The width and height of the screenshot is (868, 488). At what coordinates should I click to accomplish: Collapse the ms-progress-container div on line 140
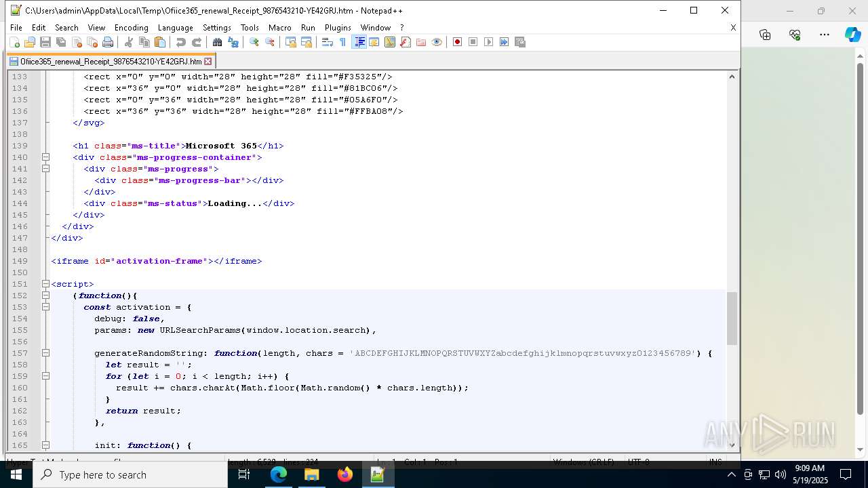click(x=45, y=157)
